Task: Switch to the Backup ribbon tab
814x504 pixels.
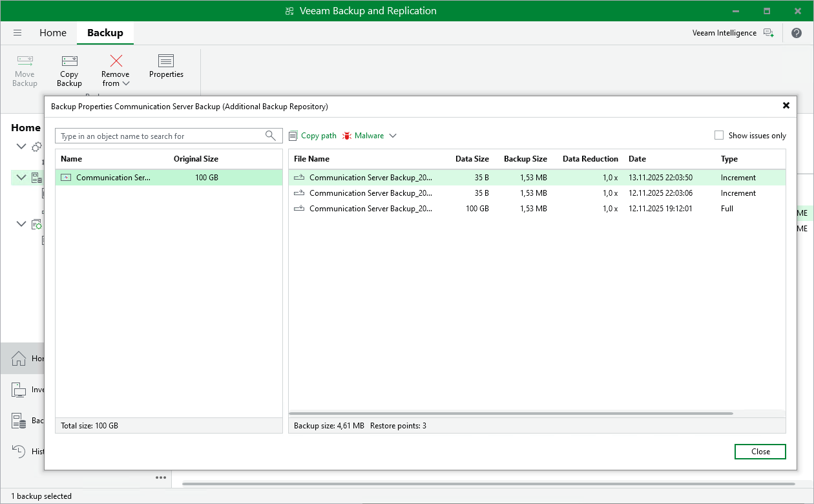Action: (105, 32)
